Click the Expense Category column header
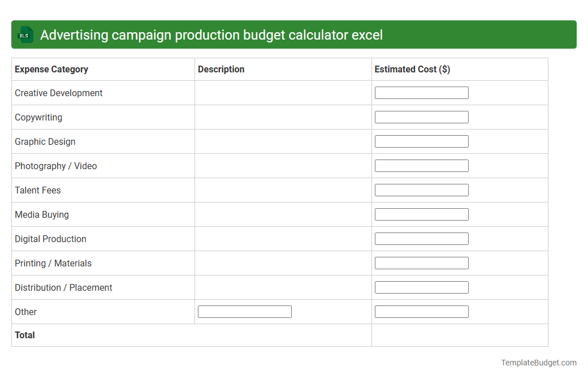This screenshot has height=379, width=588. click(x=51, y=69)
